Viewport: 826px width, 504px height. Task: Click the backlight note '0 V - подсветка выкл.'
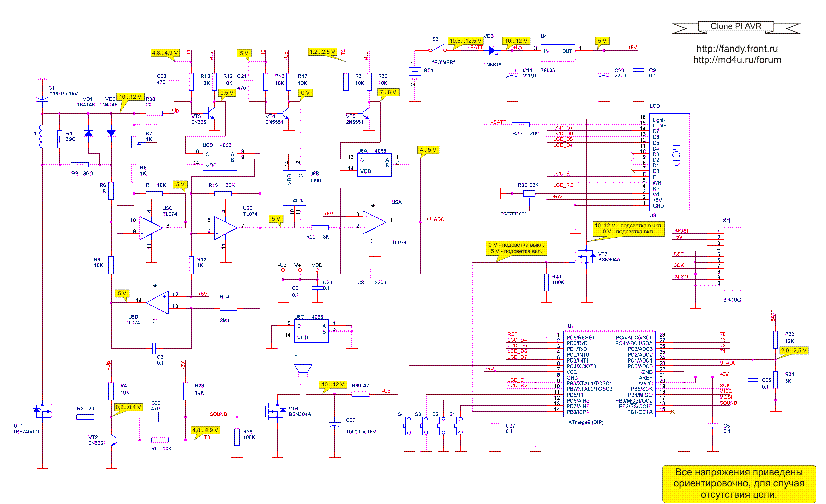click(516, 248)
